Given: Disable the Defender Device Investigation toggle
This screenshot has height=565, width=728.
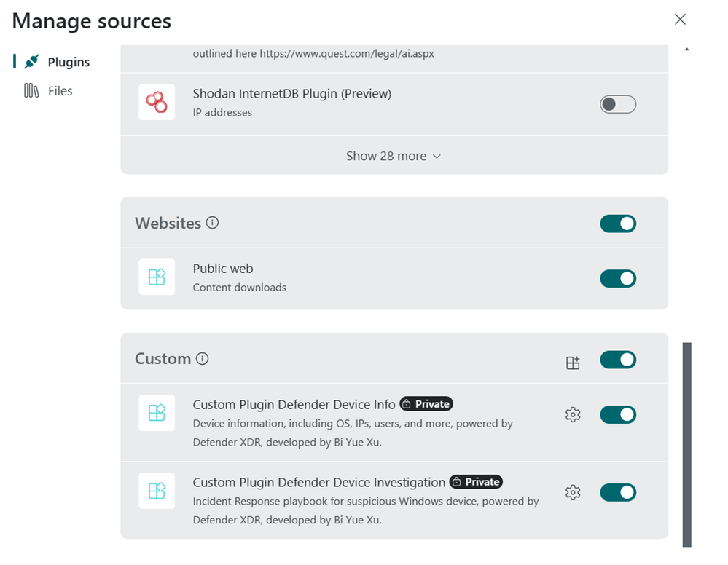Looking at the screenshot, I should pyautogui.click(x=617, y=493).
